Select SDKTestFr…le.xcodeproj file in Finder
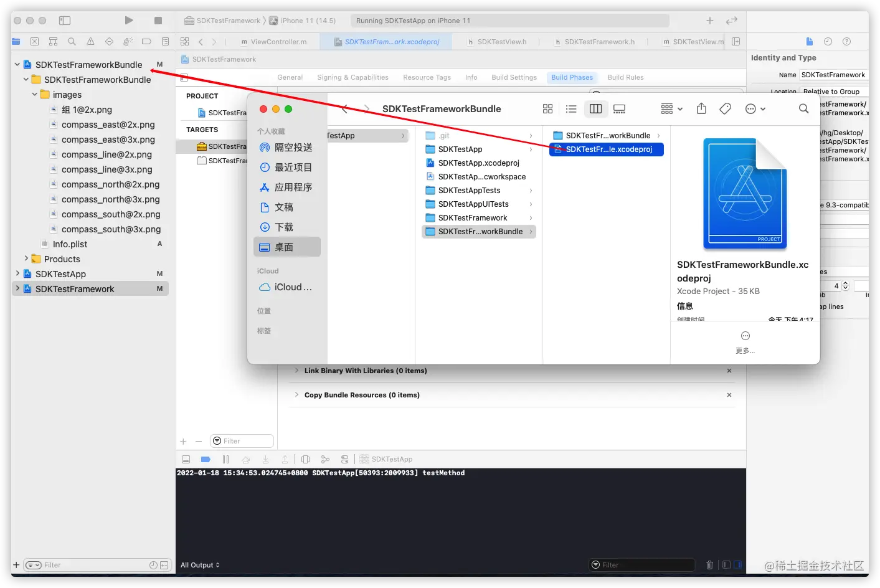 tap(607, 149)
